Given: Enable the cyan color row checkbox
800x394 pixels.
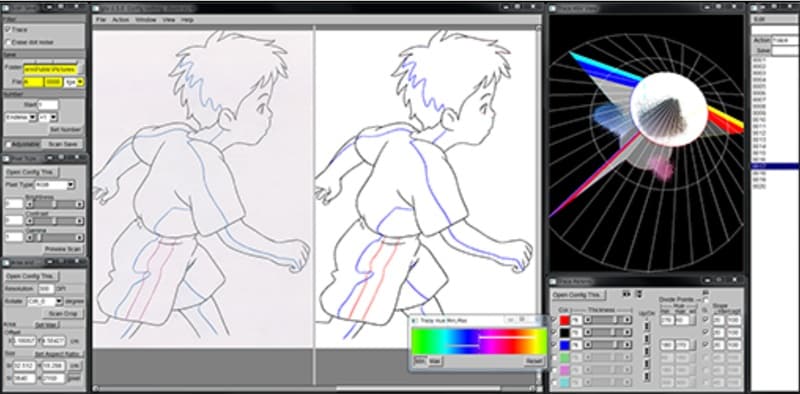Looking at the screenshot, I should coord(555,383).
